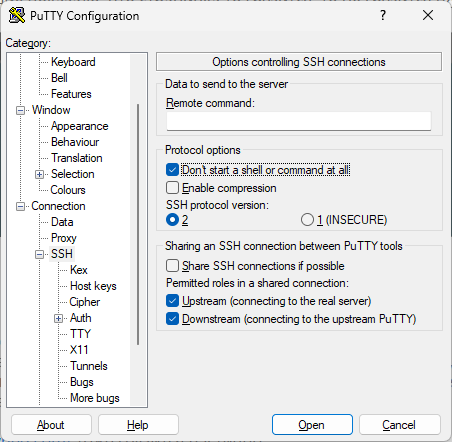Collapse the Connection tree node
The image size is (452, 442).
tap(20, 206)
